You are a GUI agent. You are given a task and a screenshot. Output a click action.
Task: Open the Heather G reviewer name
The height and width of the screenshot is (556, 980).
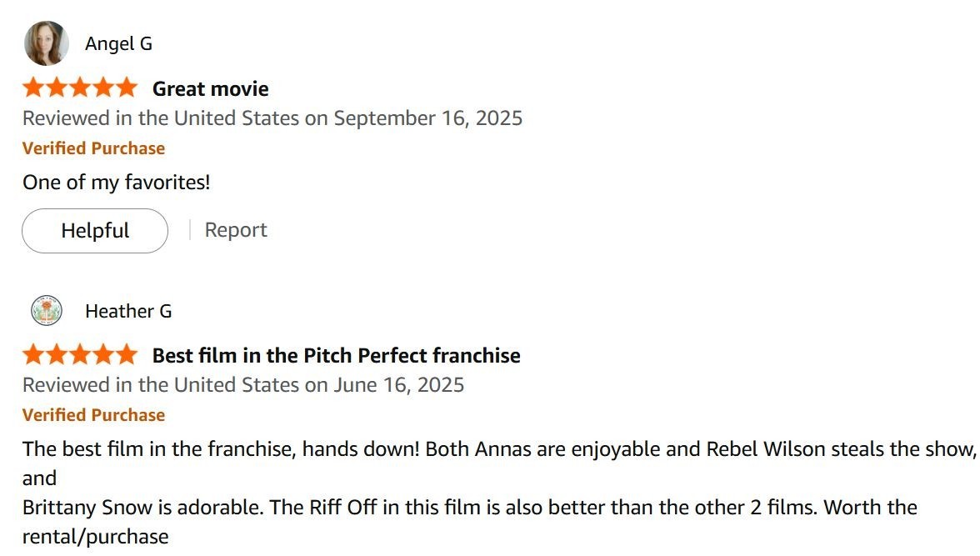click(128, 312)
